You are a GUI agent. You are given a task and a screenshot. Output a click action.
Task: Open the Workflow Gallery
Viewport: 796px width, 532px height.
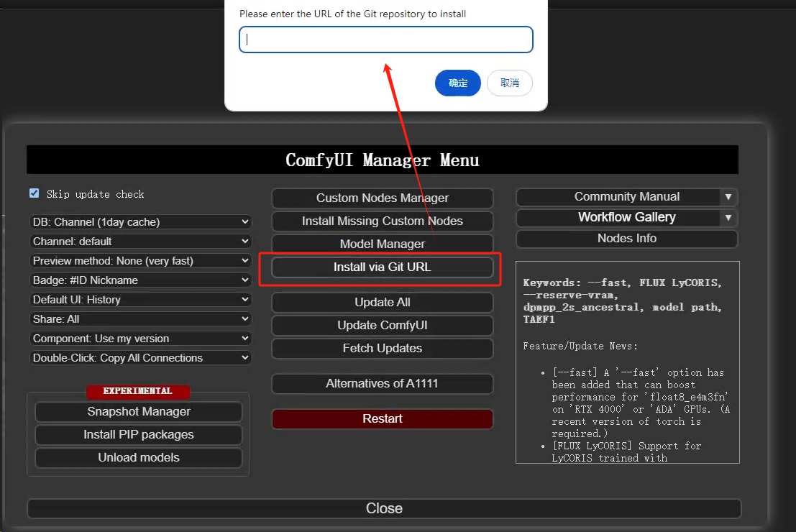tap(618, 217)
